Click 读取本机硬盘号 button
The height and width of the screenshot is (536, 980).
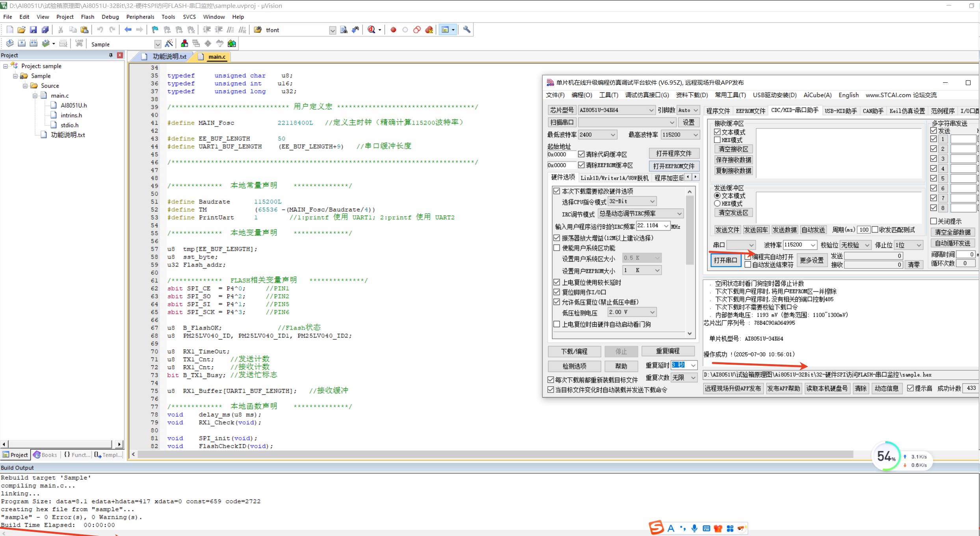click(827, 388)
